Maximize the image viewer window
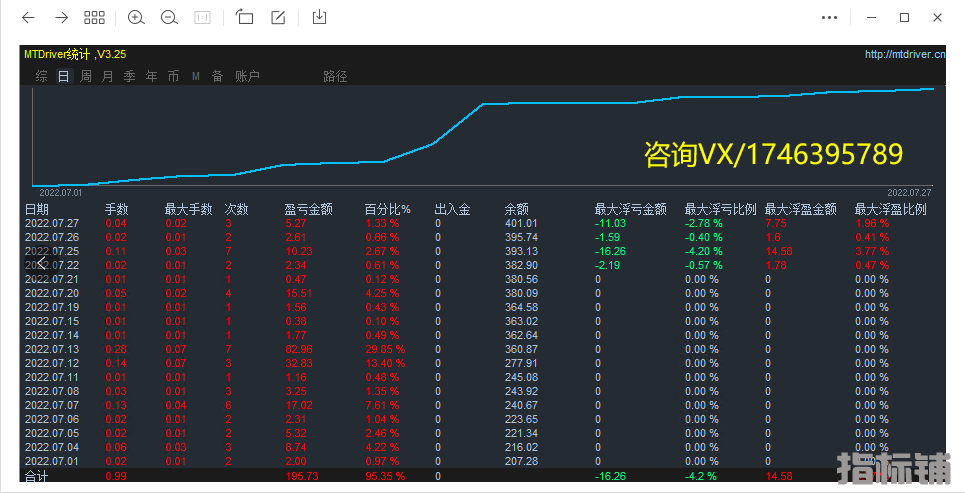965x493 pixels. [905, 18]
